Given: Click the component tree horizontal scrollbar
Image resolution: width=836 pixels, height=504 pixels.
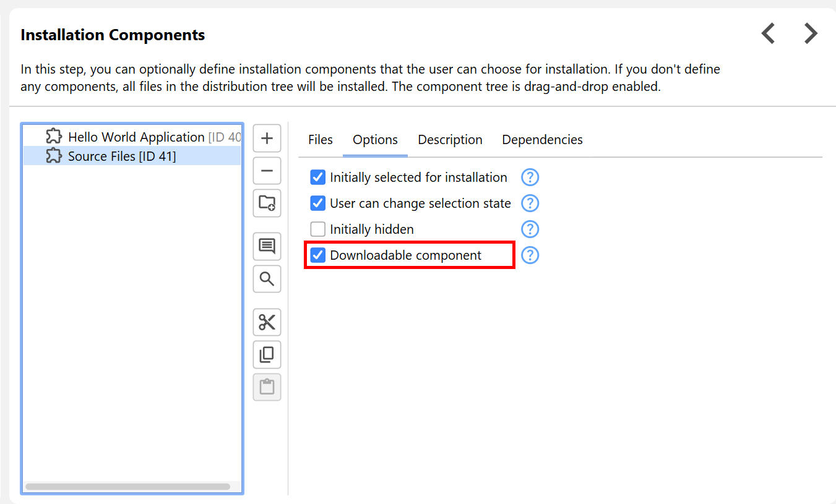Looking at the screenshot, I should point(127,487).
